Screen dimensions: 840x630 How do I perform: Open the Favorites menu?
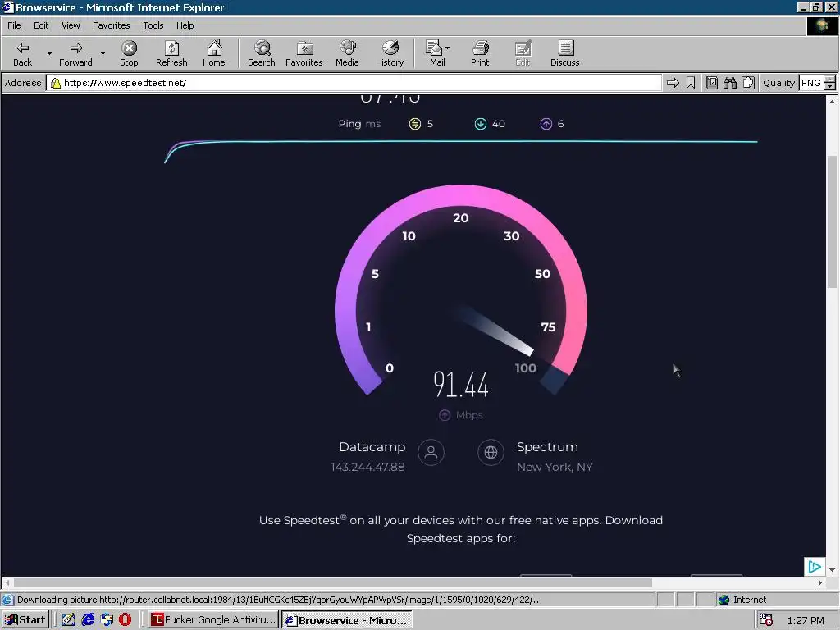pyautogui.click(x=111, y=25)
